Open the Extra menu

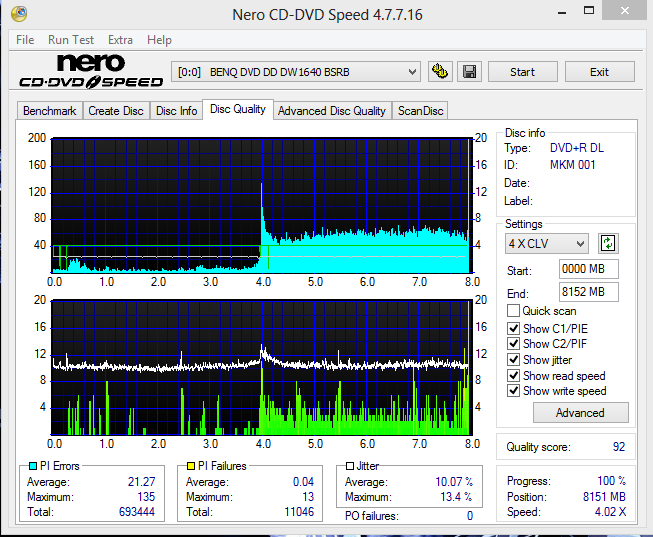click(120, 40)
